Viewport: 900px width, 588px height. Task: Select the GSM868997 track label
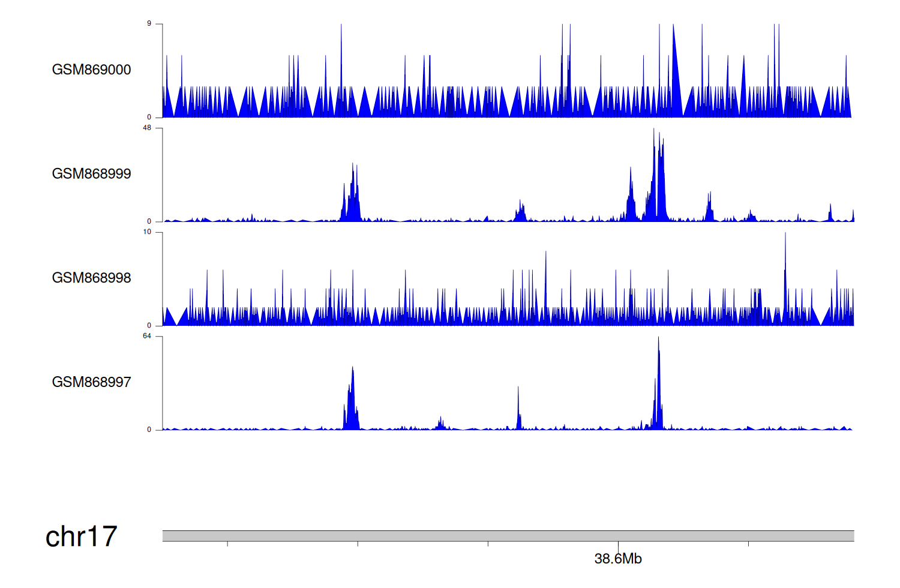pyautogui.click(x=91, y=382)
